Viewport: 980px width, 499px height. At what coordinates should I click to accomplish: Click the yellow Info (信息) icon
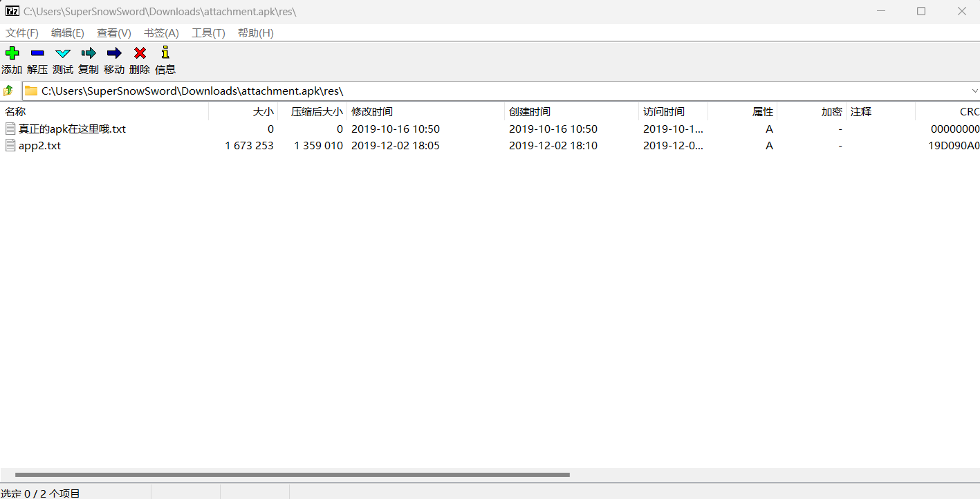pos(165,52)
